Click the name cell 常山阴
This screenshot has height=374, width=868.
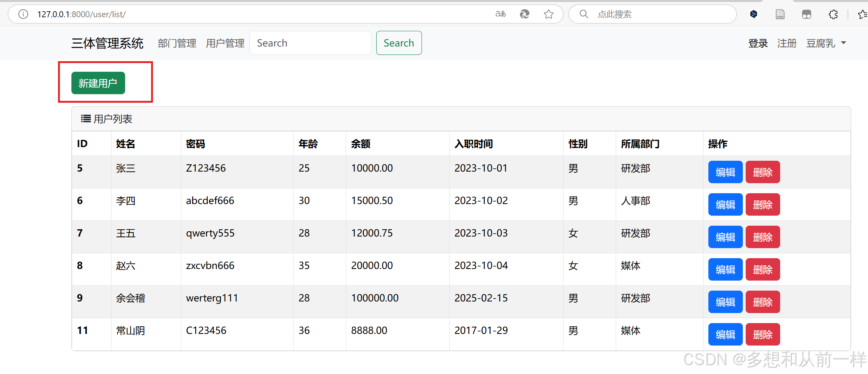(x=130, y=330)
